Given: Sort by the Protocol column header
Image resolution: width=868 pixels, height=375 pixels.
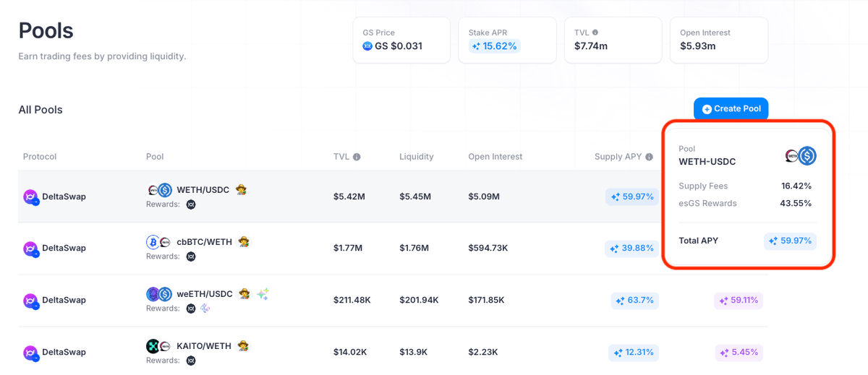Looking at the screenshot, I should (40, 157).
